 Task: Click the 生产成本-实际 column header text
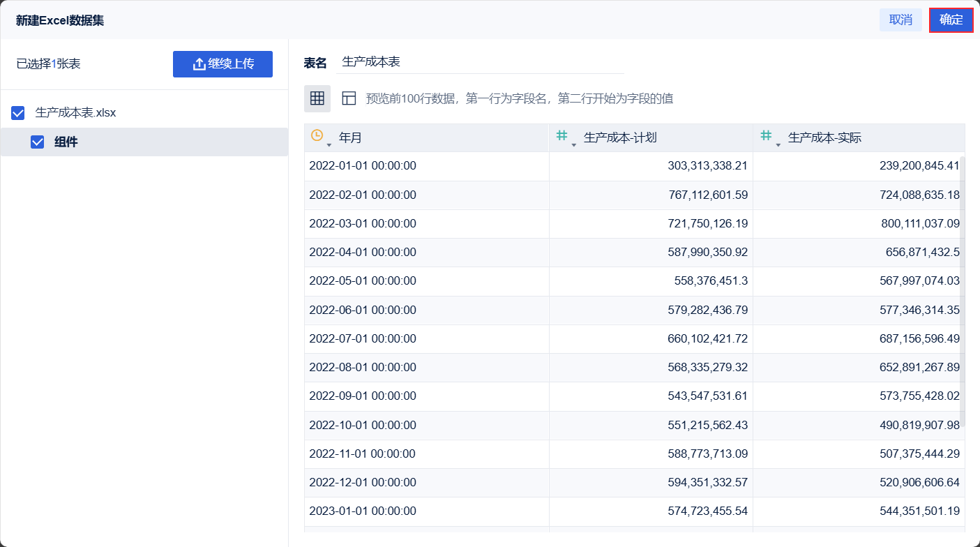click(x=824, y=138)
